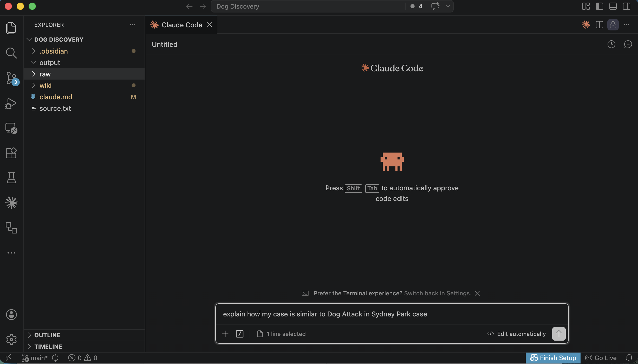Open the chat icon in title bar

[435, 6]
